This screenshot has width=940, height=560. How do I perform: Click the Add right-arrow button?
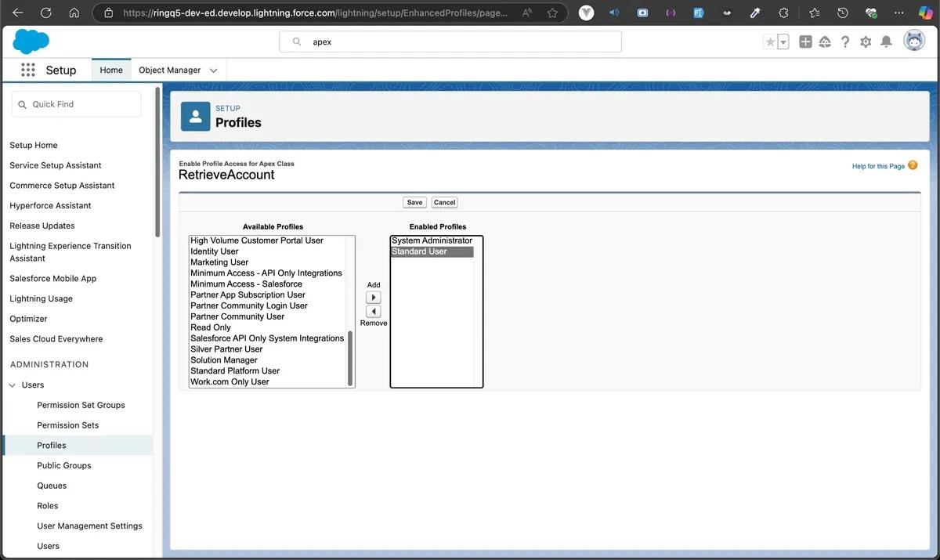(x=374, y=298)
